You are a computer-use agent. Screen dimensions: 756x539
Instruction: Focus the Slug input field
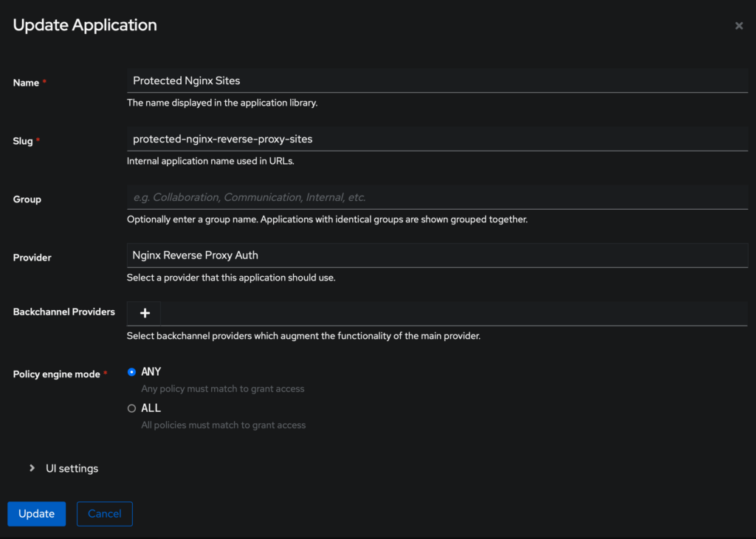point(437,139)
